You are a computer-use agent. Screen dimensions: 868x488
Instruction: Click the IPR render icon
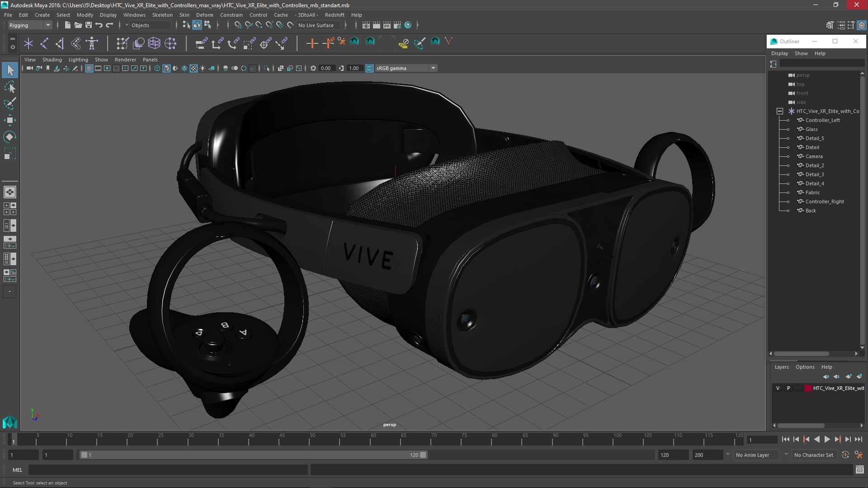point(387,25)
